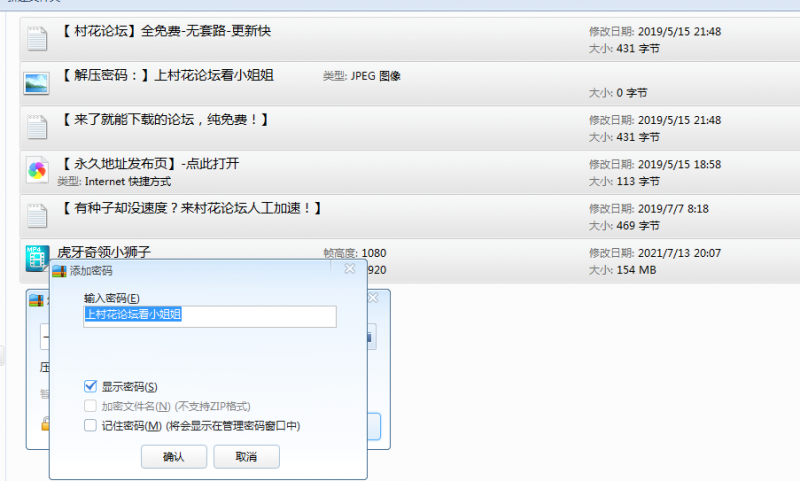This screenshot has width=800, height=481.
Task: Select the 虎牙奇领小狮子 file name text
Action: 104,252
